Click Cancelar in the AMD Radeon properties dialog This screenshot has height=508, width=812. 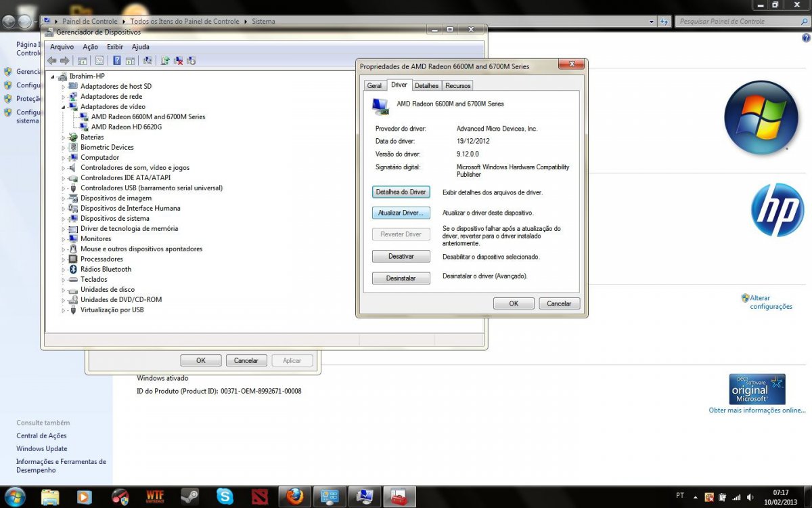pos(559,303)
